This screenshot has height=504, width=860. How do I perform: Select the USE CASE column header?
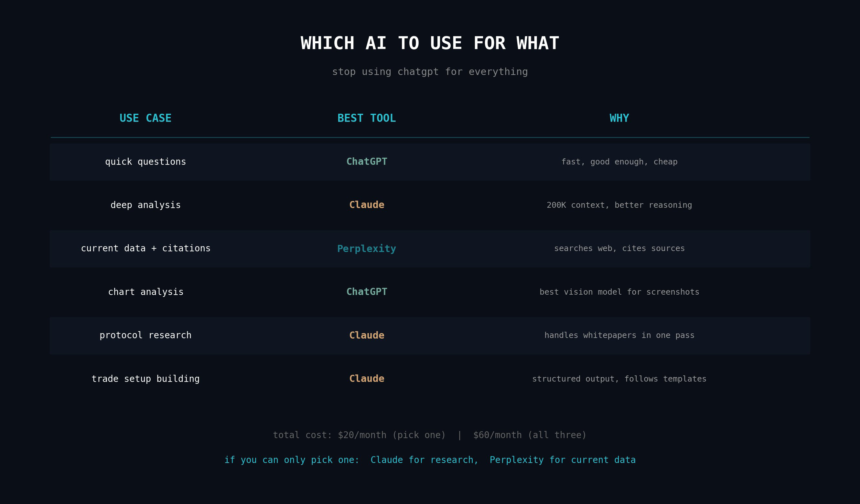click(145, 118)
